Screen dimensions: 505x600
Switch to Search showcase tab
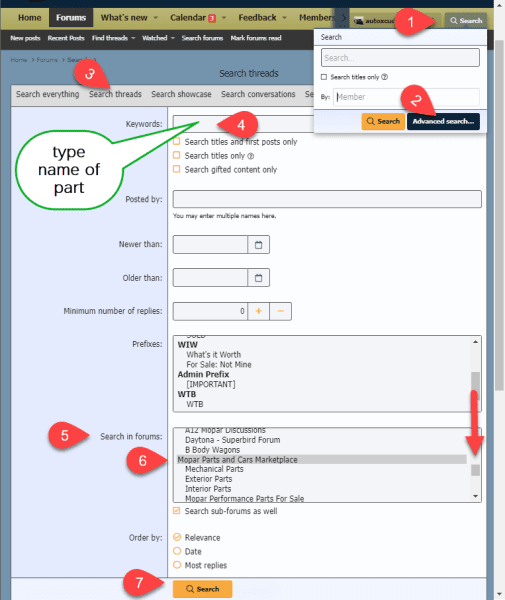point(181,94)
